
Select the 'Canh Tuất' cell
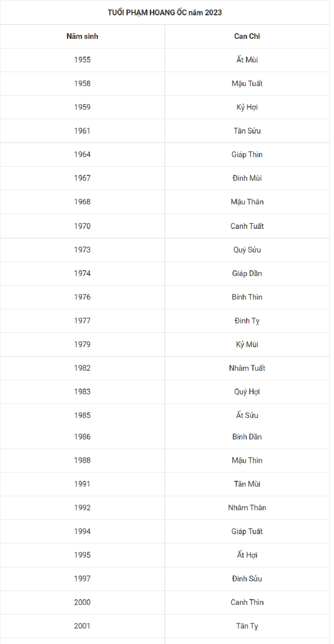(247, 226)
